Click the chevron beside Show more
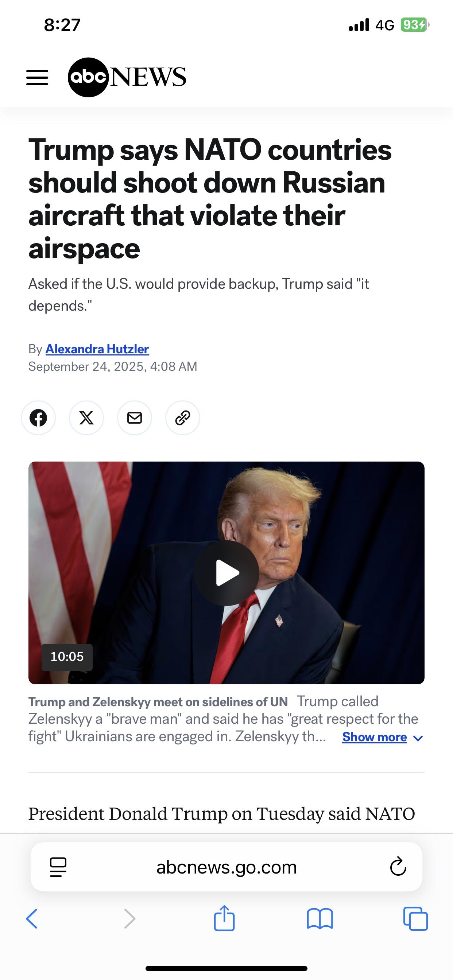 [x=418, y=738]
